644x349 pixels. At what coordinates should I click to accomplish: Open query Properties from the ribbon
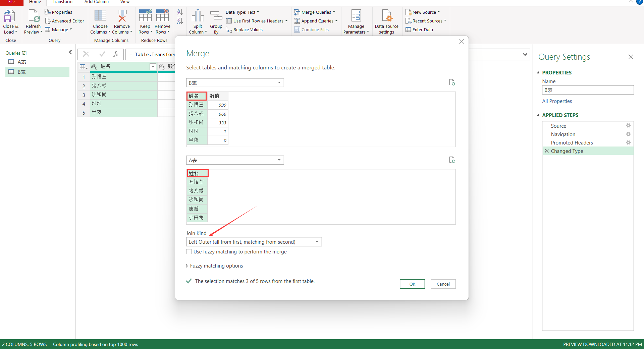[x=59, y=12]
